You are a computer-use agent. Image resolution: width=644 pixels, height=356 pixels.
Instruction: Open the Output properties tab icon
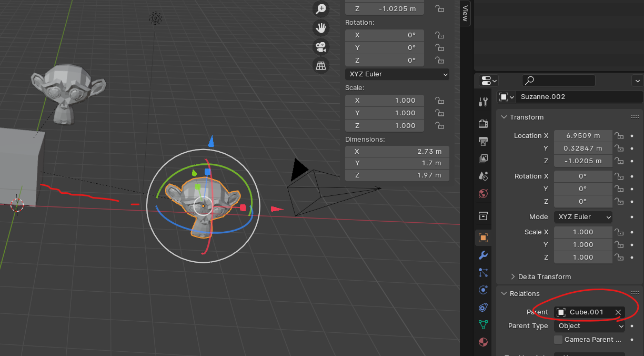click(x=483, y=141)
